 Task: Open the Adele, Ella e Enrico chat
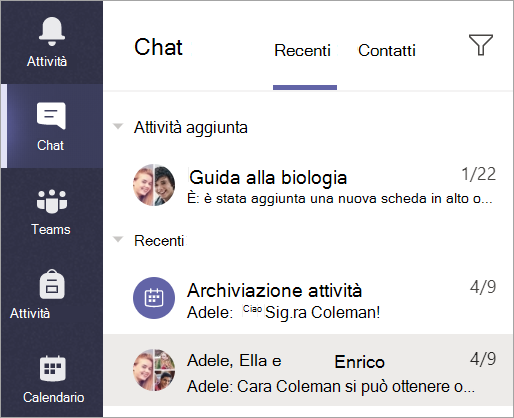(308, 370)
